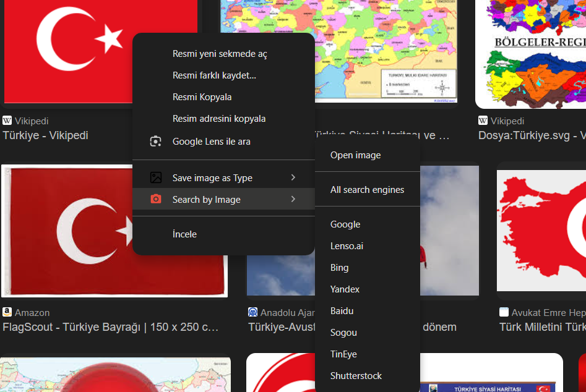The width and height of the screenshot is (586, 392).
Task: Click the Google Lens camera icon
Action: tap(155, 142)
